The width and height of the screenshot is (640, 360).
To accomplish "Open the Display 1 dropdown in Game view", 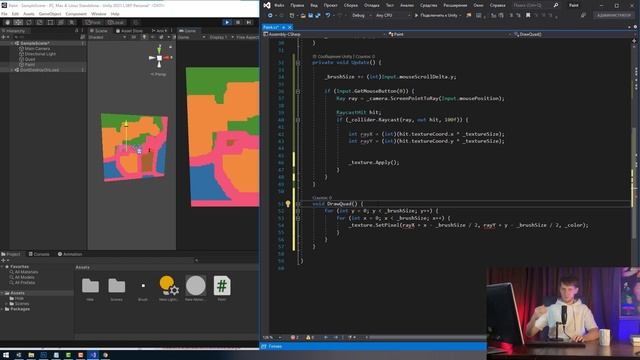I will click(x=221, y=37).
